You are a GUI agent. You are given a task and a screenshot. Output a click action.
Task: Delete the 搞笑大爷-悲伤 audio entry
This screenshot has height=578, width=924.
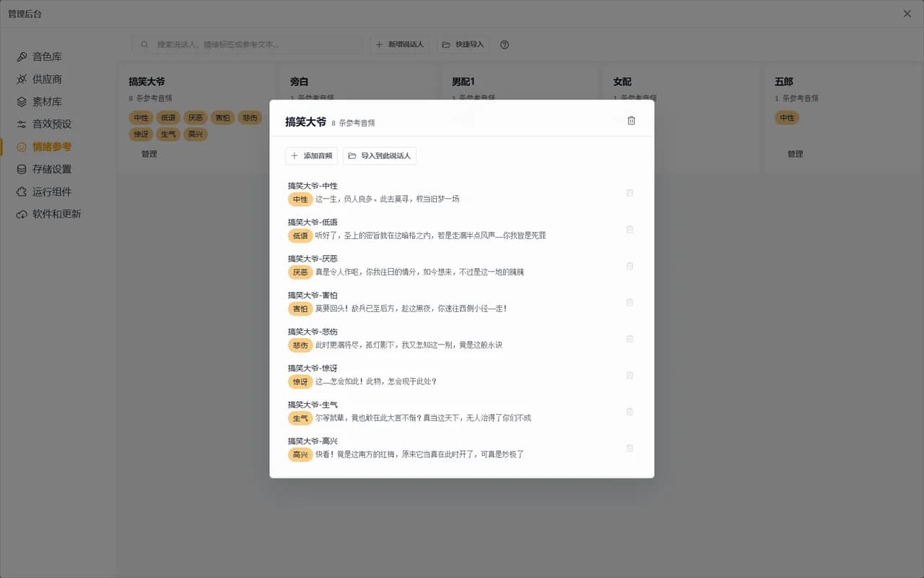pos(629,339)
